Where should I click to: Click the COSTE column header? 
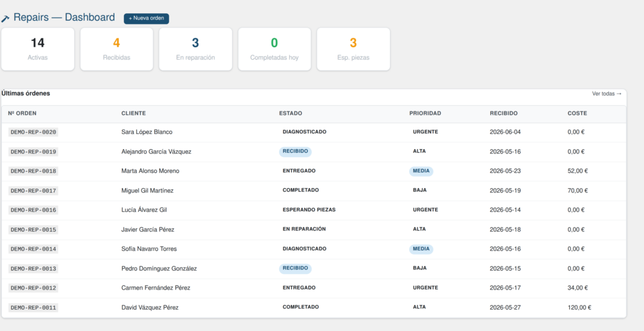tap(577, 113)
